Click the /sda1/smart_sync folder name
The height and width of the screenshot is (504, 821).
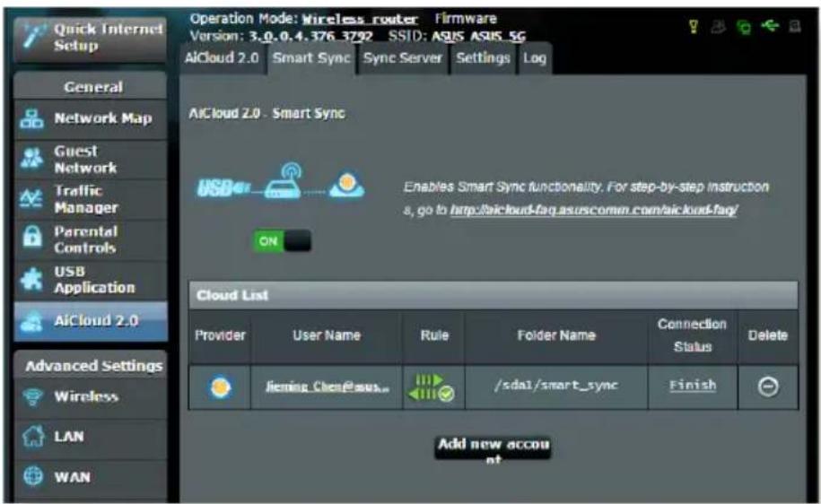(x=556, y=386)
